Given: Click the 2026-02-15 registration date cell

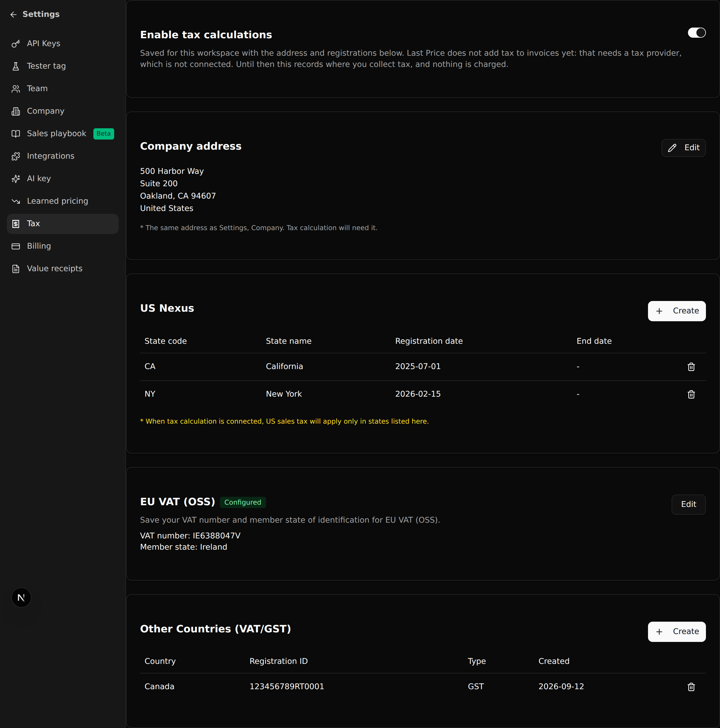Looking at the screenshot, I should tap(418, 394).
